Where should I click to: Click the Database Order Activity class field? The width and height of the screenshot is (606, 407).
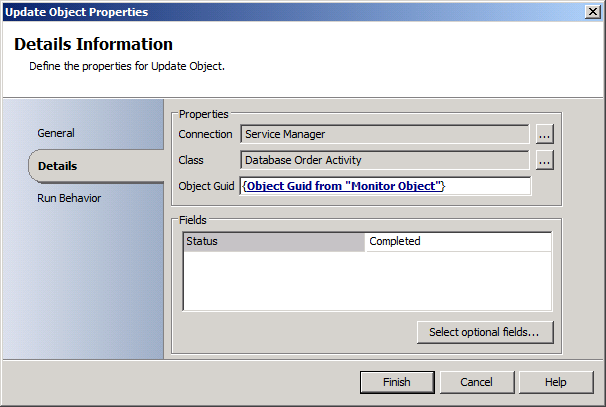[384, 160]
